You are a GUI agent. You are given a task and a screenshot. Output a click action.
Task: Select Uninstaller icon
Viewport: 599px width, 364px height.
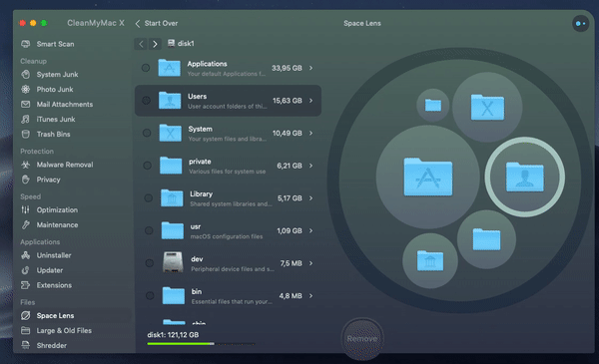pos(26,255)
